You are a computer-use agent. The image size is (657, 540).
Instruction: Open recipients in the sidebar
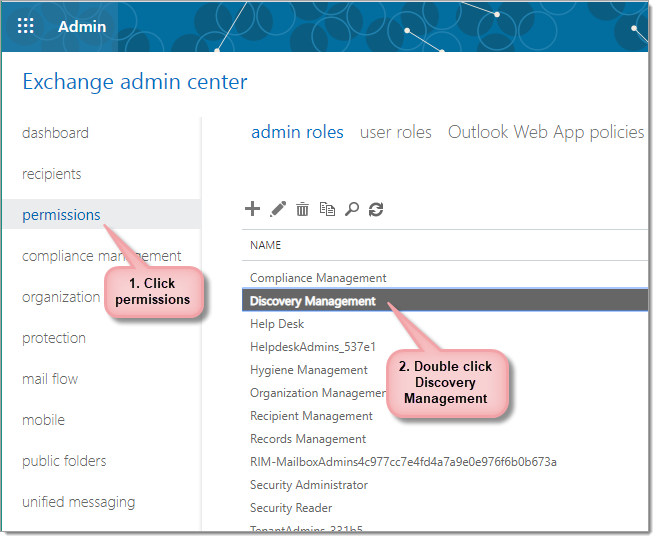[52, 174]
